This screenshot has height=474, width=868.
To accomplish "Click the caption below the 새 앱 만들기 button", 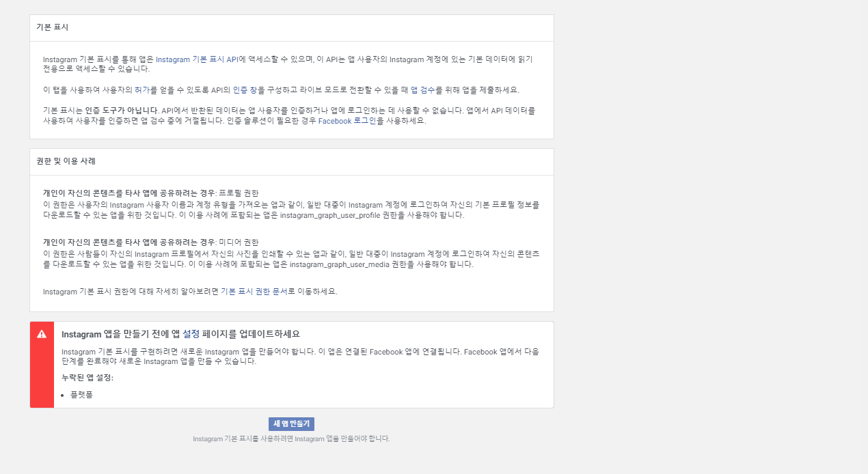I will coord(291,438).
